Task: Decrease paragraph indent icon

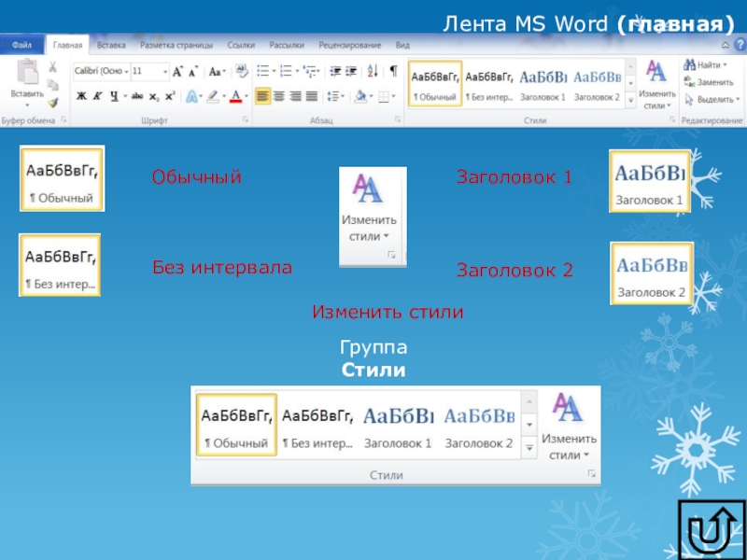Action: [335, 71]
